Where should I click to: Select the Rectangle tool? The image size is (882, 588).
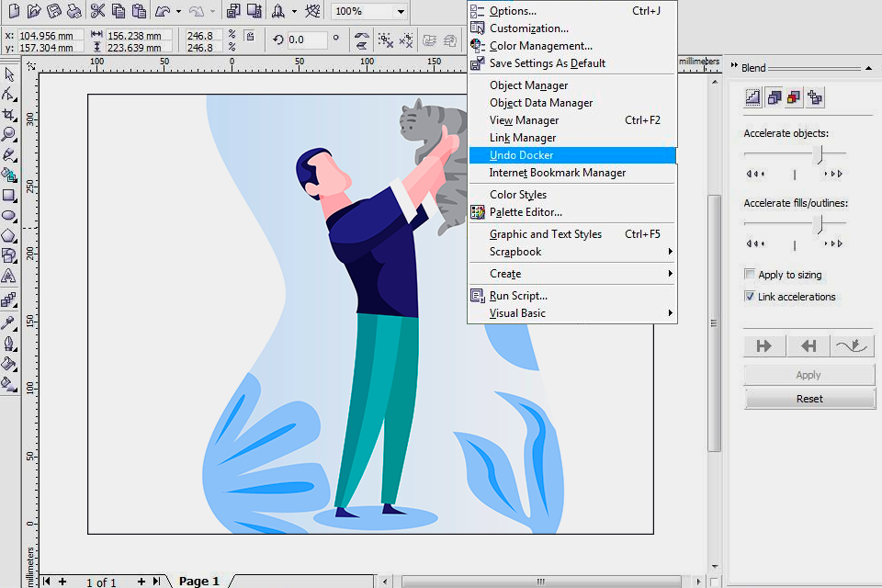point(9,196)
